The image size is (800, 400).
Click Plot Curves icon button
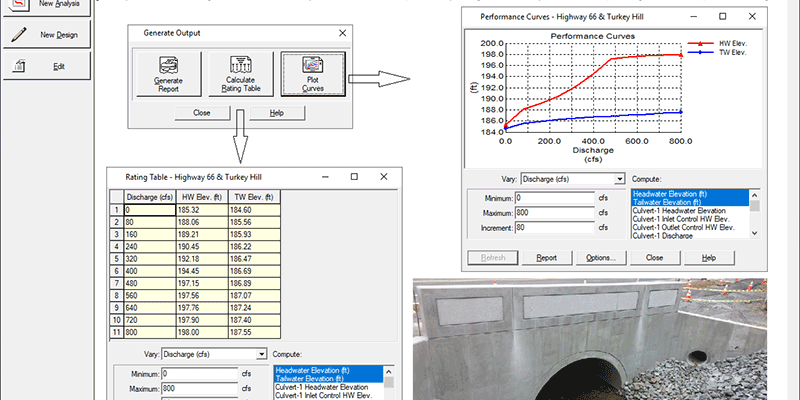(313, 74)
